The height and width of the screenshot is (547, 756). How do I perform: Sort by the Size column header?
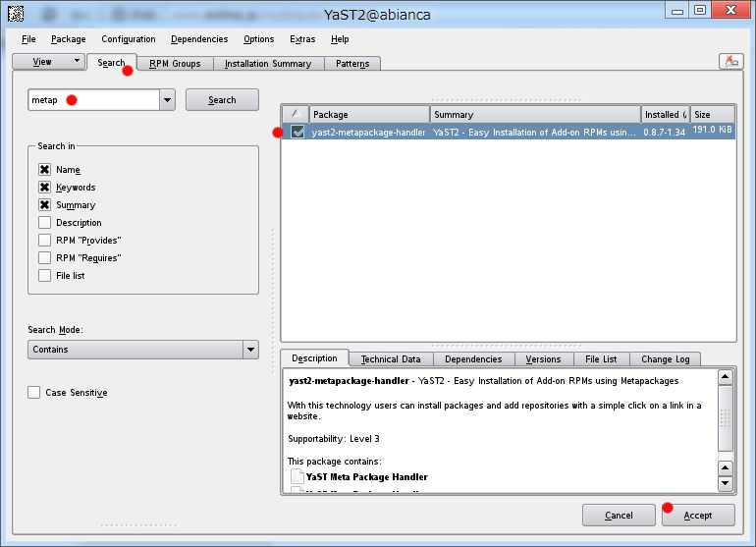point(713,114)
